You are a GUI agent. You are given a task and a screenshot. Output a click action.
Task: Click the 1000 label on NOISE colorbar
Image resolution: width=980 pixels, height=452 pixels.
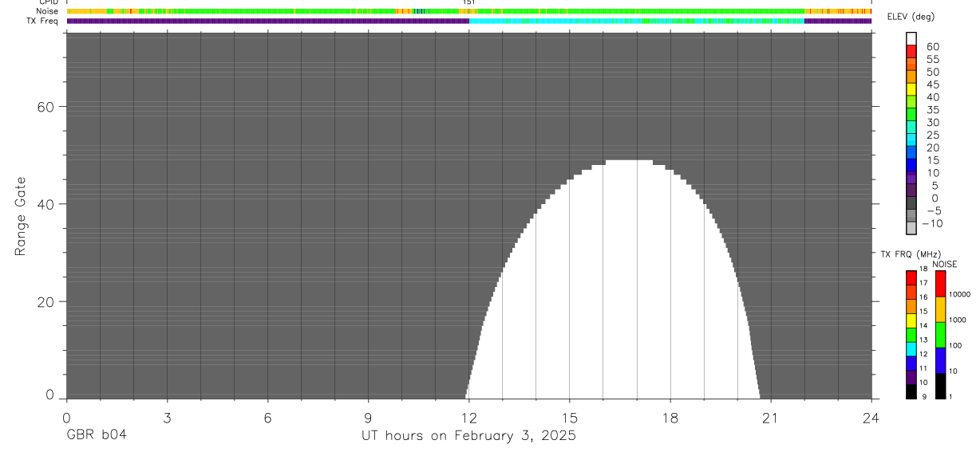click(x=958, y=320)
